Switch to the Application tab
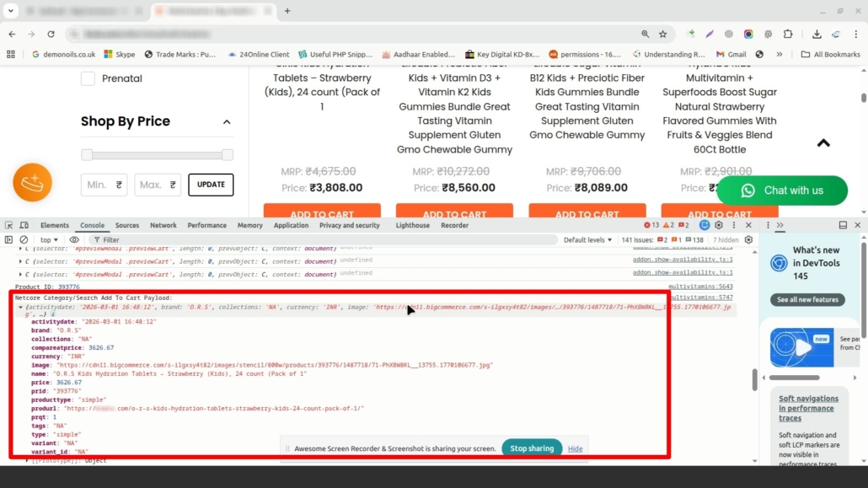 coord(291,225)
